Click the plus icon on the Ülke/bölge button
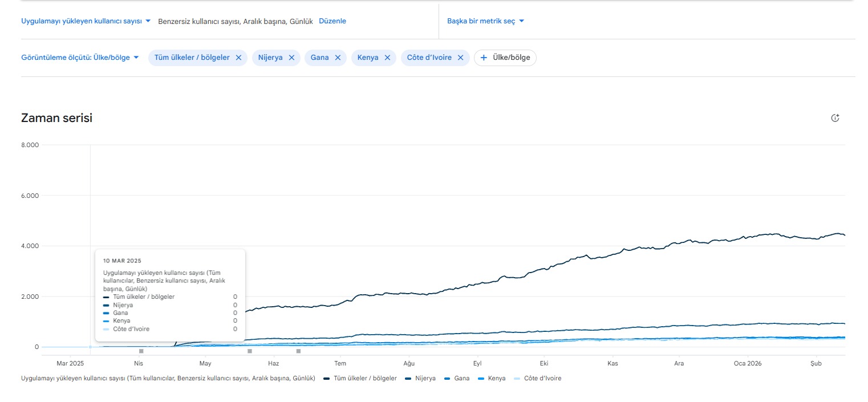Screen dimensions: 868x402 pos(484,58)
